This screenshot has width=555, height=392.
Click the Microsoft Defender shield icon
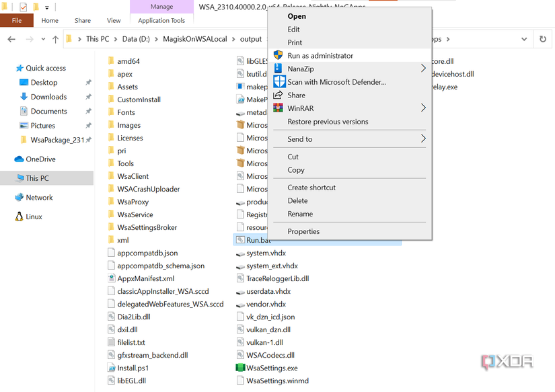pos(279,82)
